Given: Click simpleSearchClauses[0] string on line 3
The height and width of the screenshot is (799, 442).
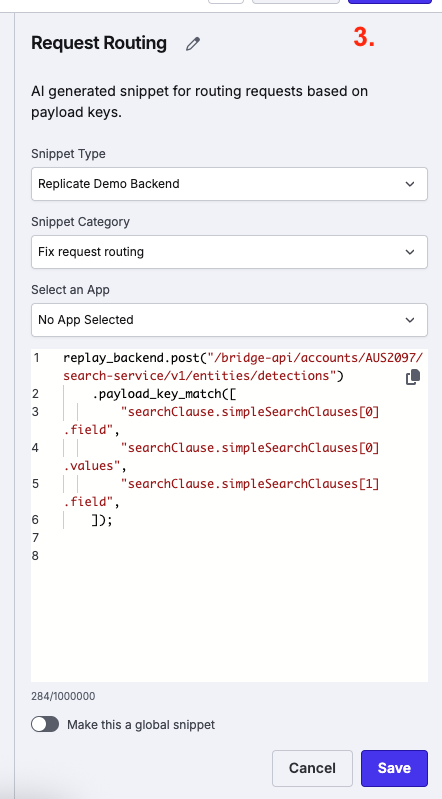Looking at the screenshot, I should pyautogui.click(x=250, y=411).
